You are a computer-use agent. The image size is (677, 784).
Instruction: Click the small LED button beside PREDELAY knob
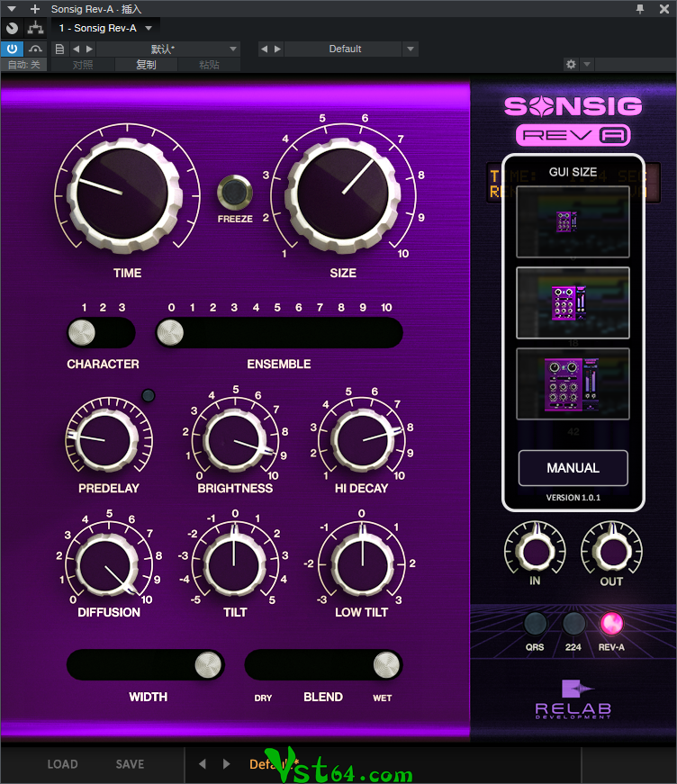coord(148,395)
